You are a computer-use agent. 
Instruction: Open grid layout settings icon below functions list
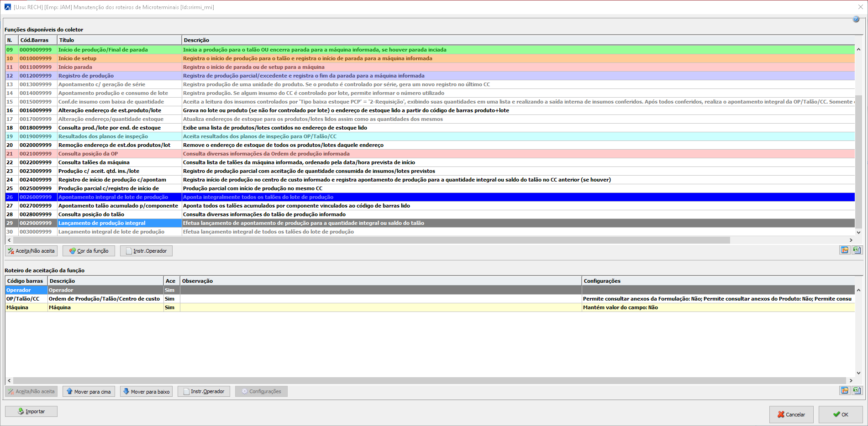click(844, 250)
